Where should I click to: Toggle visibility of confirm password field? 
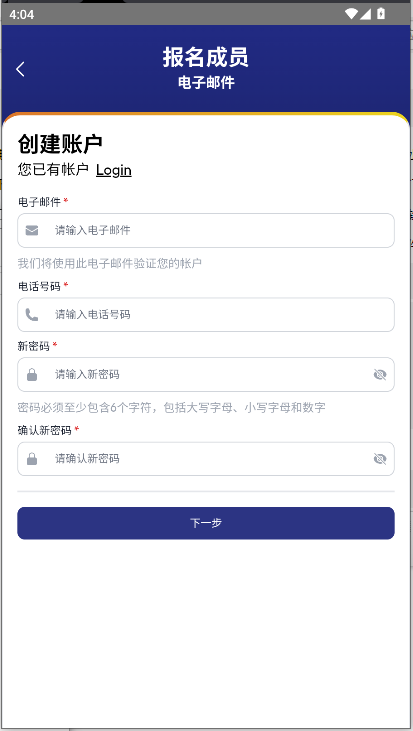[x=380, y=459]
